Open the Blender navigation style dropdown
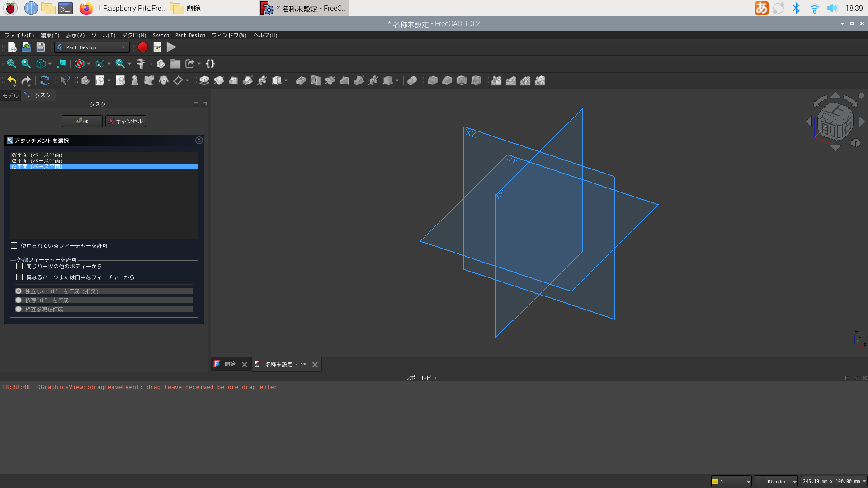The image size is (868, 488). [776, 481]
